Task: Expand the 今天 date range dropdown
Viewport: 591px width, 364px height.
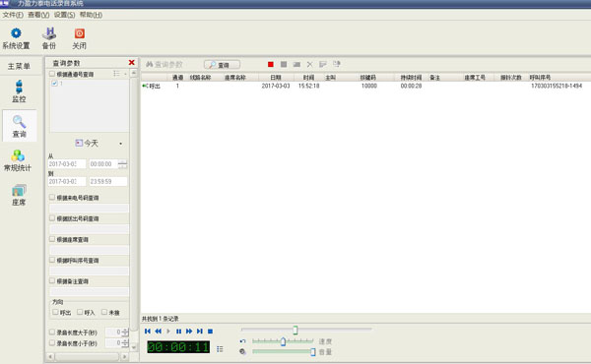Action: pyautogui.click(x=120, y=144)
